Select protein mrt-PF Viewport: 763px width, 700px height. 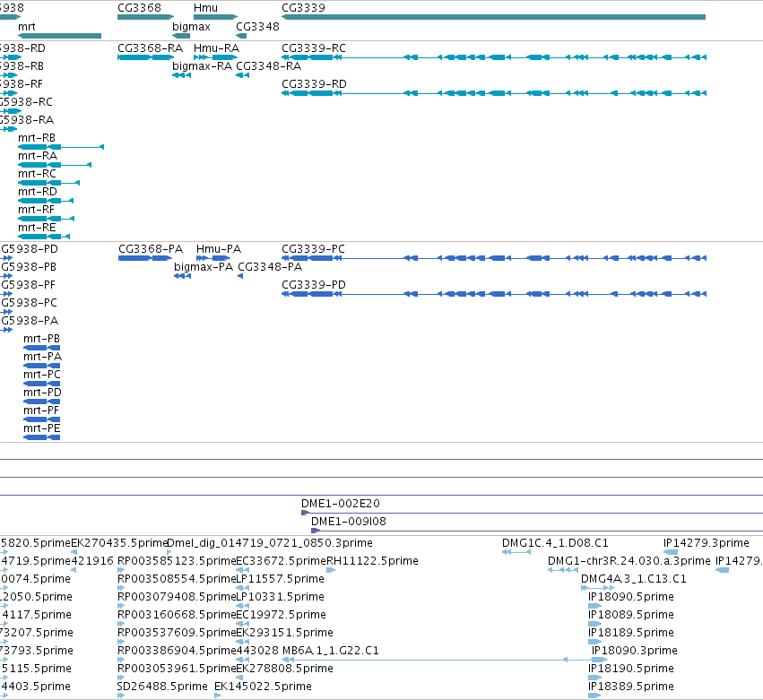[x=42, y=419]
